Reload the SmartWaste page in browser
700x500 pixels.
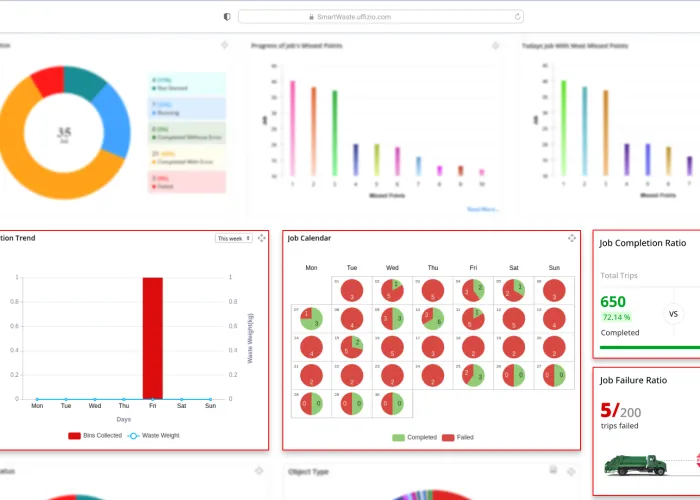517,17
